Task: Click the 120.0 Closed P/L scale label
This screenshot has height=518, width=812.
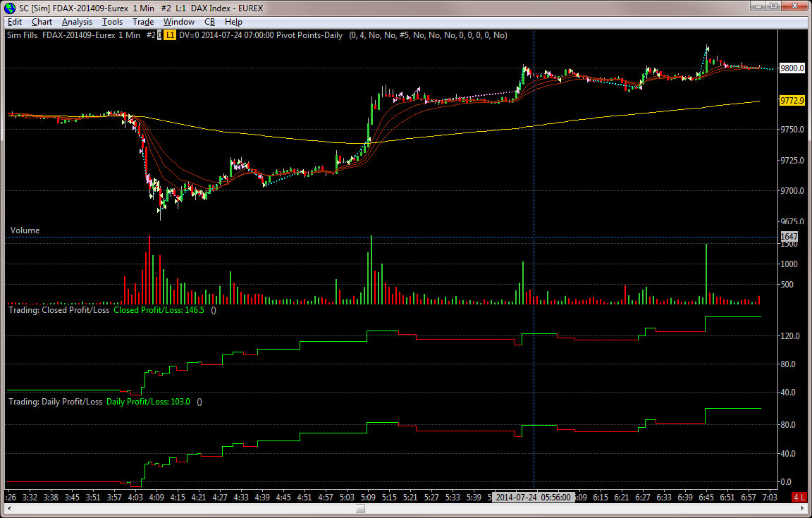Action: point(790,336)
